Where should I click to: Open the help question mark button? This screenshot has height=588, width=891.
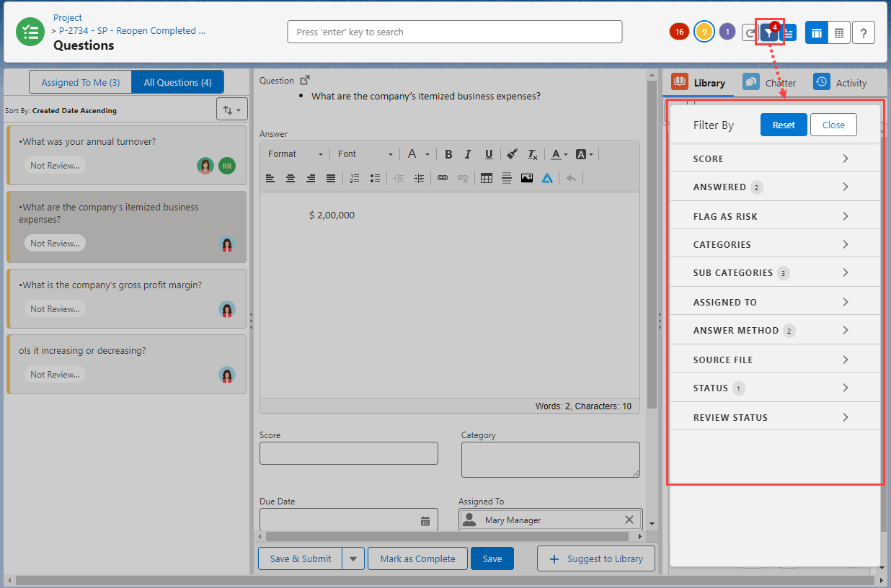(864, 32)
